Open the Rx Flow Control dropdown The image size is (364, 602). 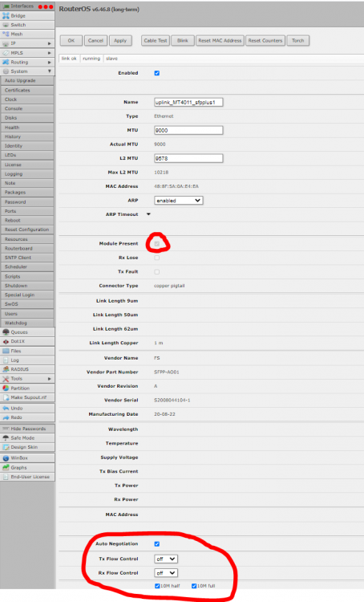tap(166, 573)
